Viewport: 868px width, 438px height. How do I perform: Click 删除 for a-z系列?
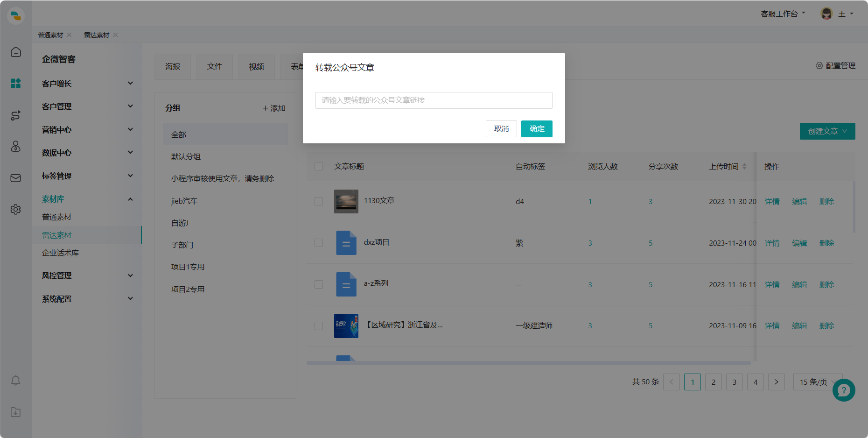pos(827,284)
